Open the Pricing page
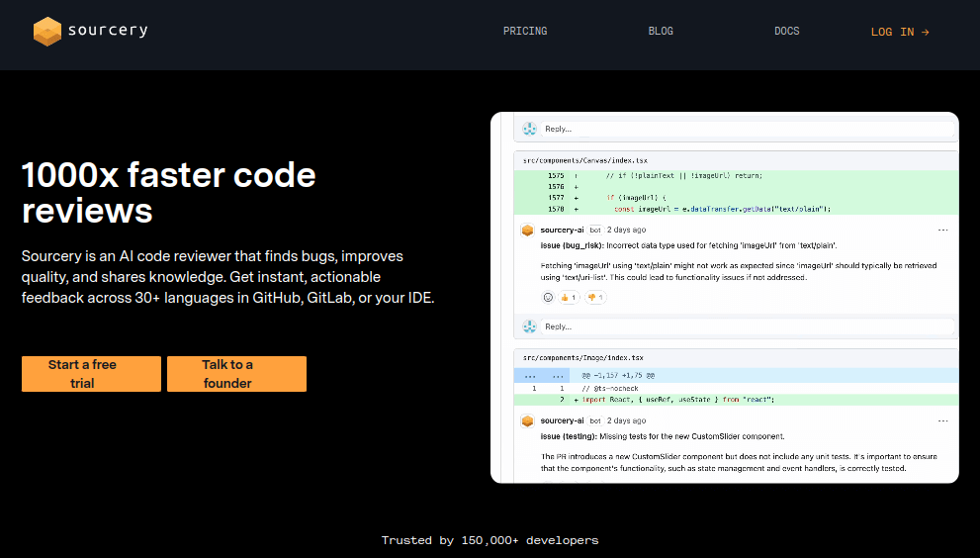 point(525,31)
